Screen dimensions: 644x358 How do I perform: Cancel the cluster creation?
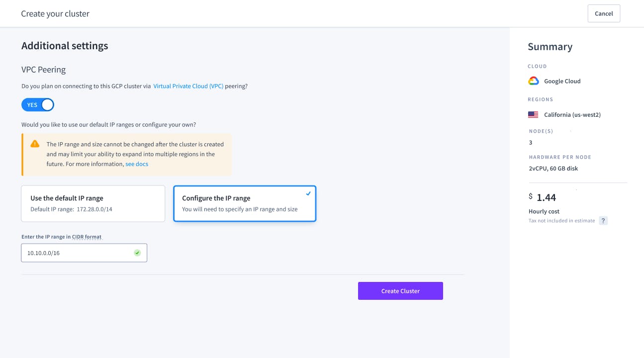[x=604, y=13]
